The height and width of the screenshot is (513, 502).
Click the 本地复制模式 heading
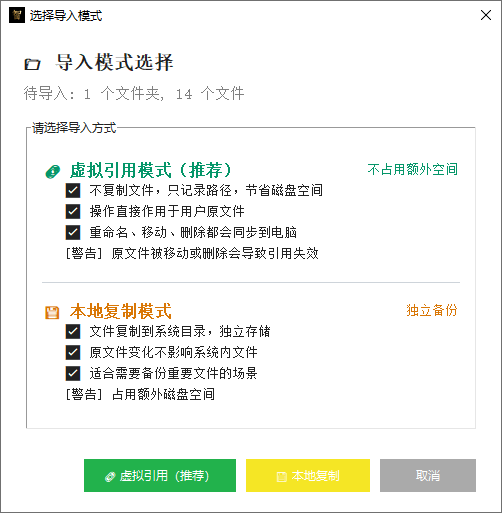(121, 311)
